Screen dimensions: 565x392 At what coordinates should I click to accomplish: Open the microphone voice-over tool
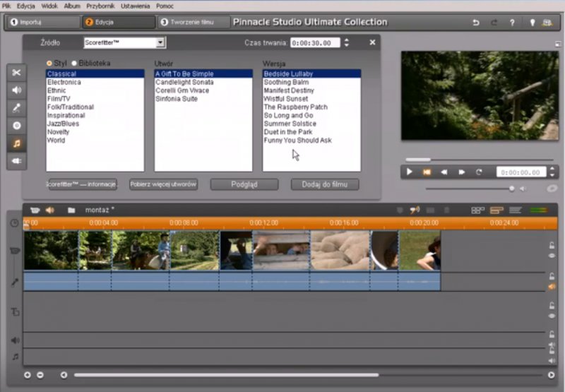[17, 108]
